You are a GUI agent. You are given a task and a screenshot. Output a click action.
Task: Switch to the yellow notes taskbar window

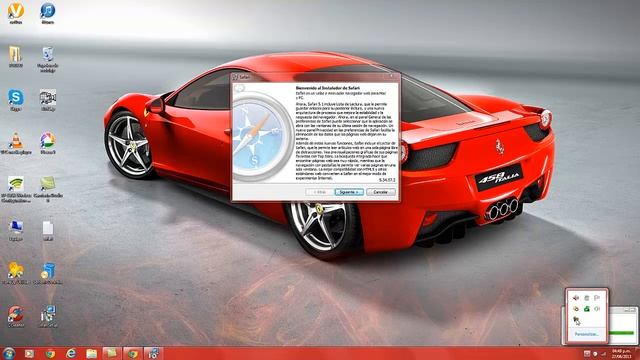tap(112, 353)
